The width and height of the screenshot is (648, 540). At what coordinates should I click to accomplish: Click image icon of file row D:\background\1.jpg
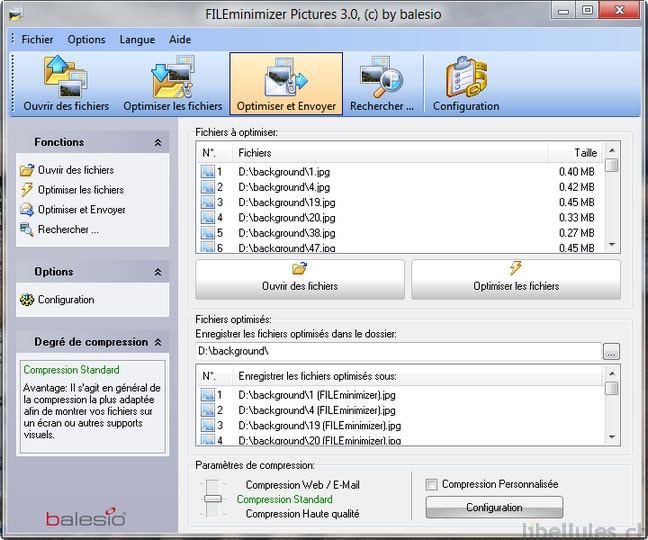(208, 171)
